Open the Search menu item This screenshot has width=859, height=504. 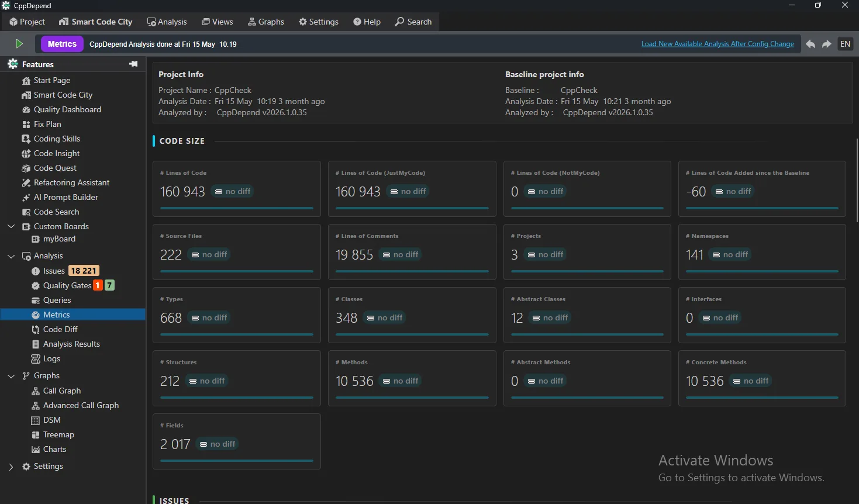tap(413, 22)
